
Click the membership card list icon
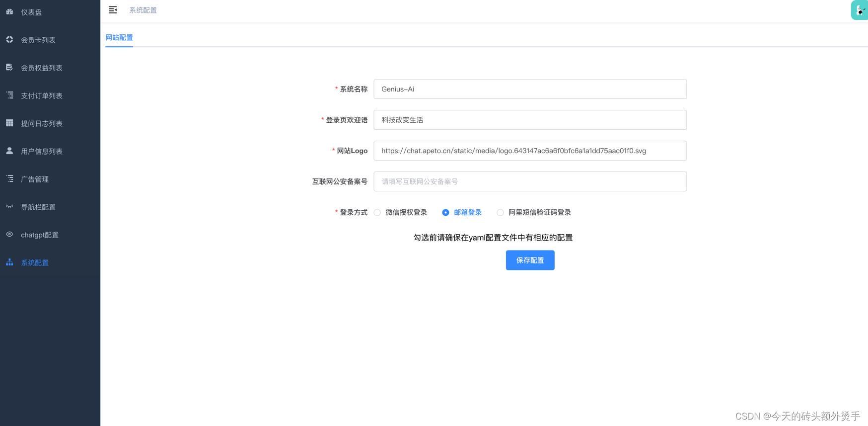click(9, 39)
